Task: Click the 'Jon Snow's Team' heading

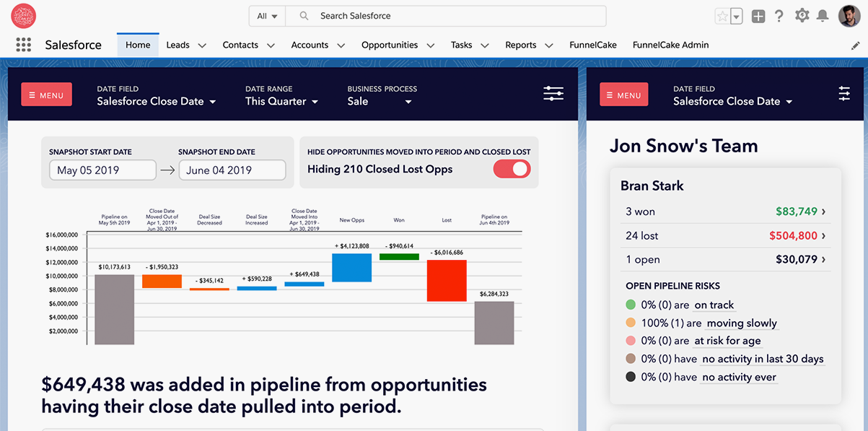Action: click(x=683, y=146)
